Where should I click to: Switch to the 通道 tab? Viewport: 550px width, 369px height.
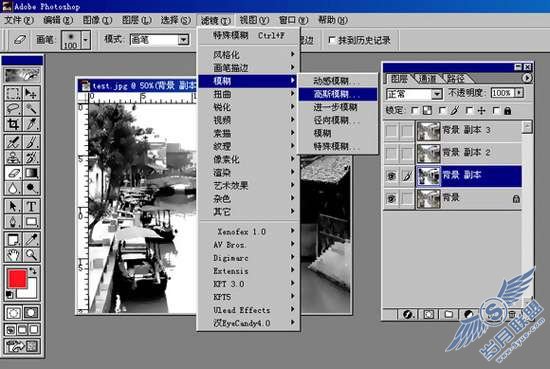pos(428,79)
